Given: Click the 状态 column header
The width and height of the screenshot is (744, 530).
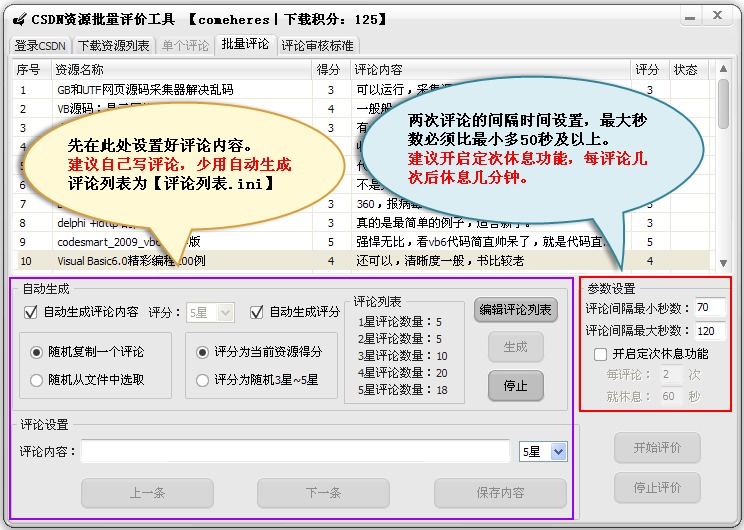Looking at the screenshot, I should tap(688, 70).
